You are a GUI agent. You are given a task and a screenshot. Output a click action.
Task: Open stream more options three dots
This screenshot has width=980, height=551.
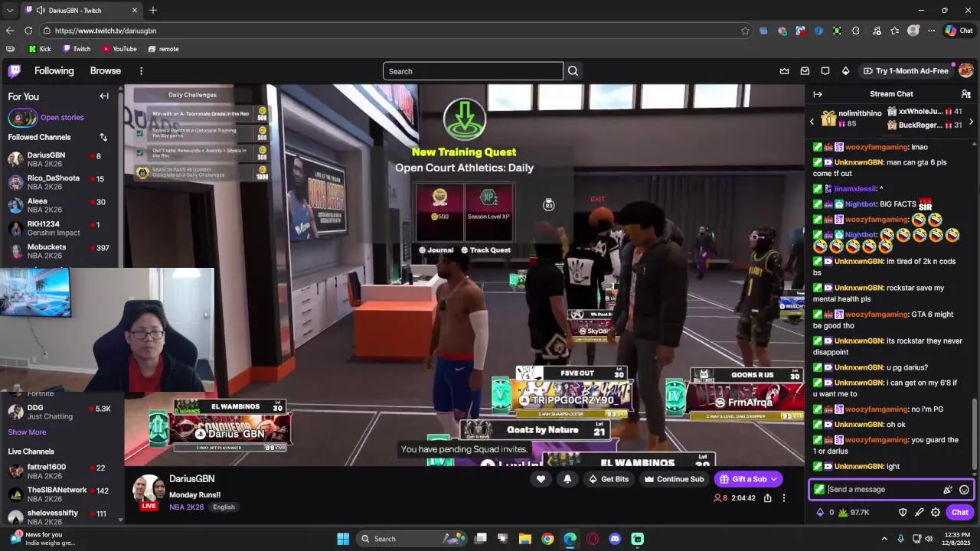[x=783, y=498]
